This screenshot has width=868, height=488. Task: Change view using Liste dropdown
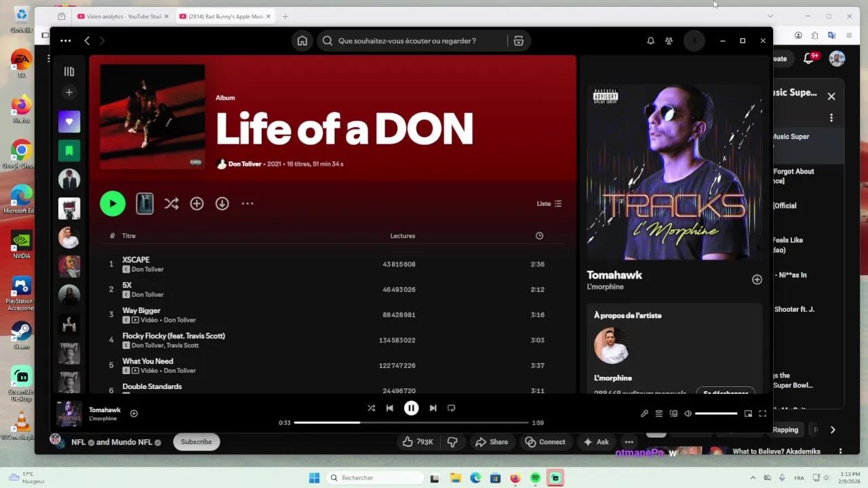coord(549,203)
